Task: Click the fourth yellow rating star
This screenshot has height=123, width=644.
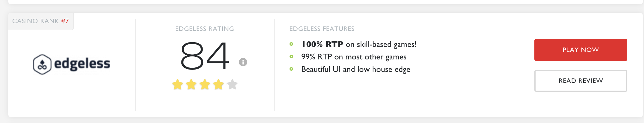Action: (219, 84)
